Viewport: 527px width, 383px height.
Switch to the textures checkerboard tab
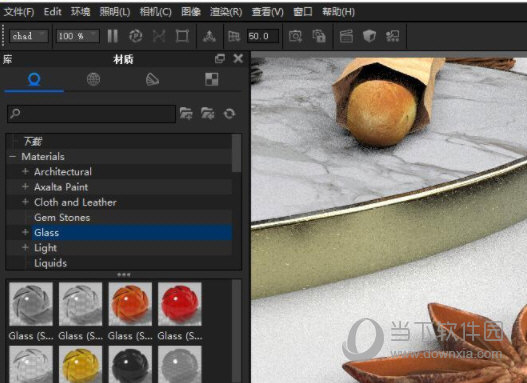(x=212, y=80)
